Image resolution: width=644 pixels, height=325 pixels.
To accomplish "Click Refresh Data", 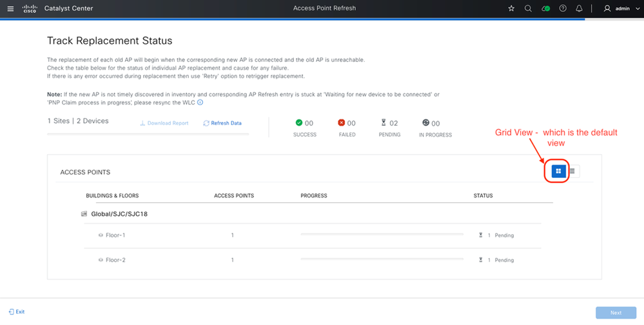I will pyautogui.click(x=222, y=123).
